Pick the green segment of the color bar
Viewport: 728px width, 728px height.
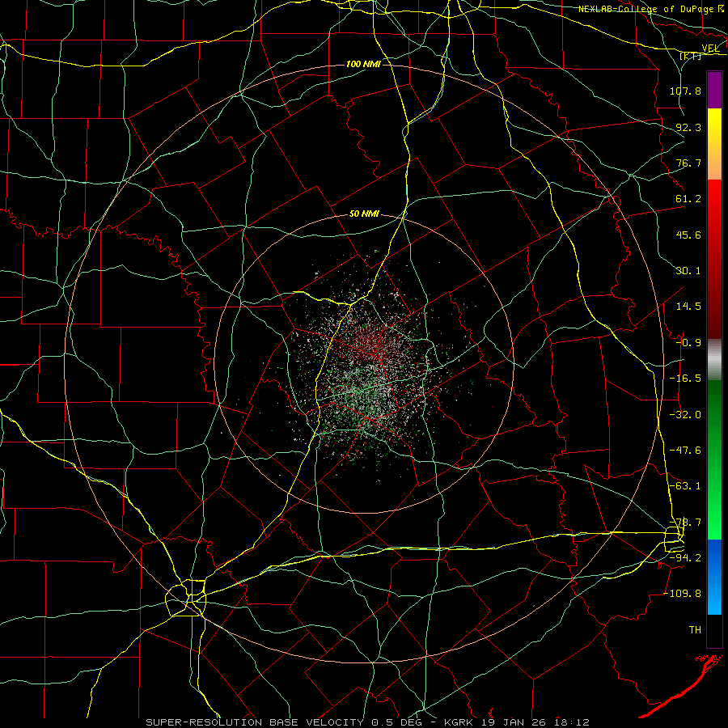(x=714, y=459)
